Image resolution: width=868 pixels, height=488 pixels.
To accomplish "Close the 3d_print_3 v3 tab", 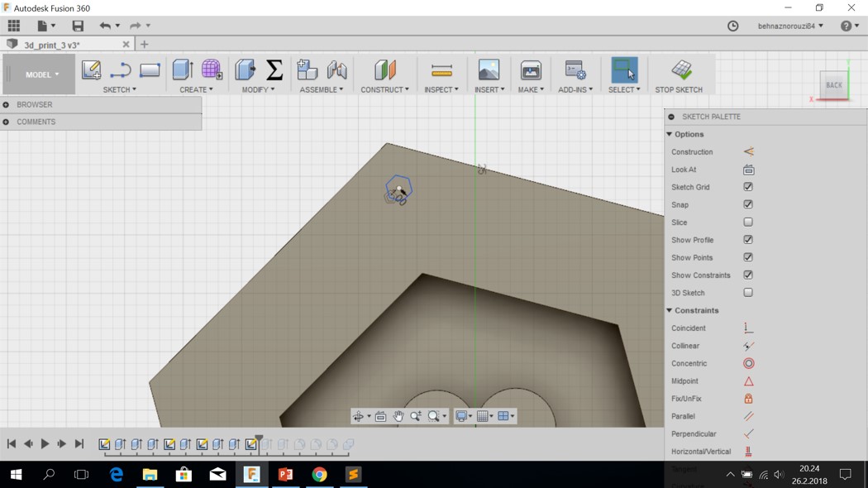I will coord(126,45).
